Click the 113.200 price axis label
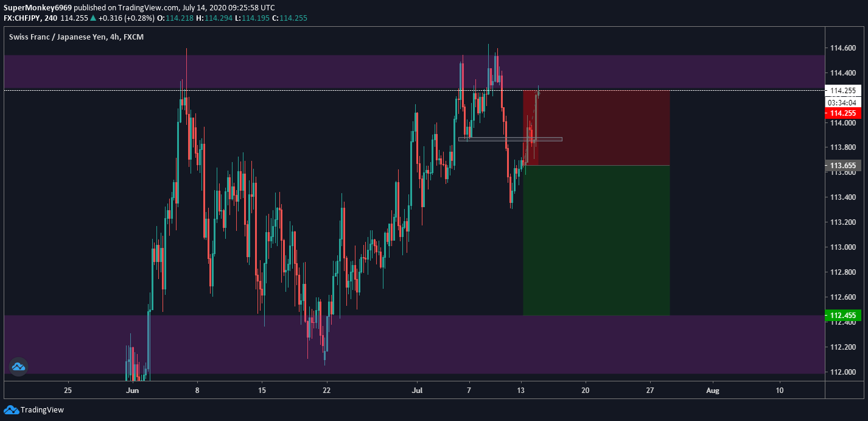This screenshot has height=421, width=868. (842, 222)
